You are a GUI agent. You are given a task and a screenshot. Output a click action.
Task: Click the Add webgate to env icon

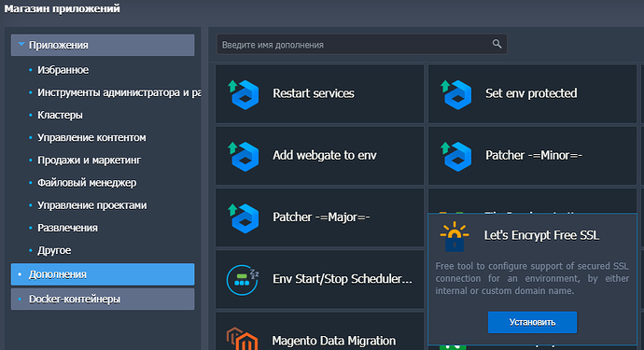point(244,157)
